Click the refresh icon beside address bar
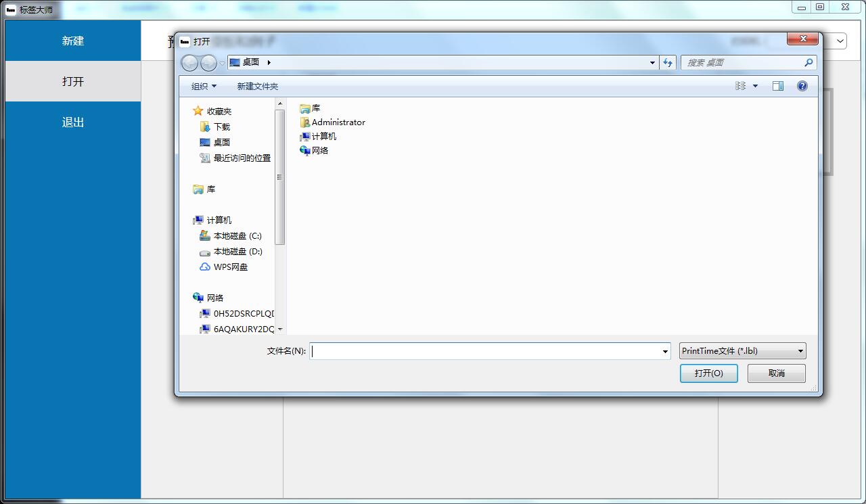 (x=668, y=62)
